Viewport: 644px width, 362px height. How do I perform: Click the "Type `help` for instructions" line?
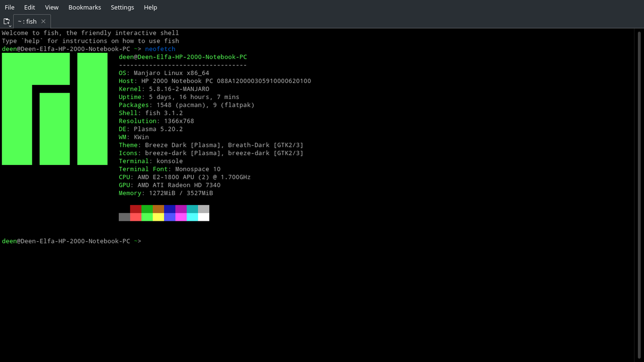tap(91, 41)
